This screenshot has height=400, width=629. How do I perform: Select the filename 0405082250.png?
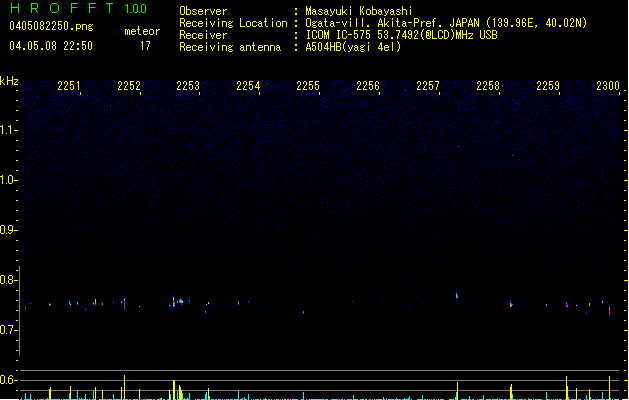point(51,26)
